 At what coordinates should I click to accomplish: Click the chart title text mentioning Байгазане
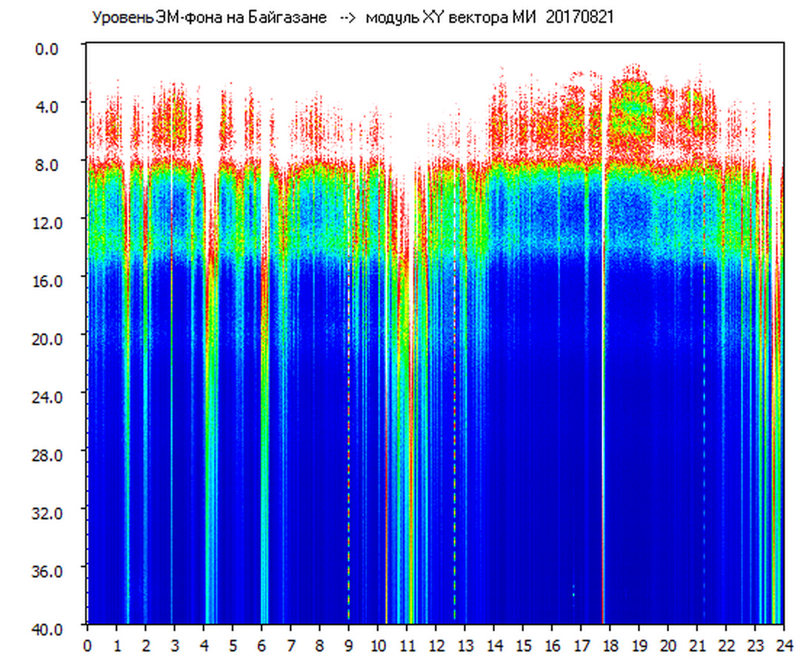click(x=209, y=18)
